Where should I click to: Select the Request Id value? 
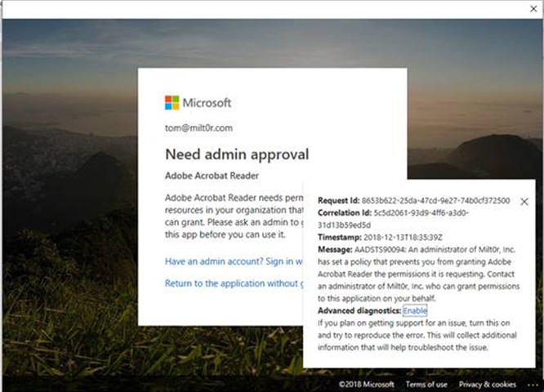click(435, 201)
